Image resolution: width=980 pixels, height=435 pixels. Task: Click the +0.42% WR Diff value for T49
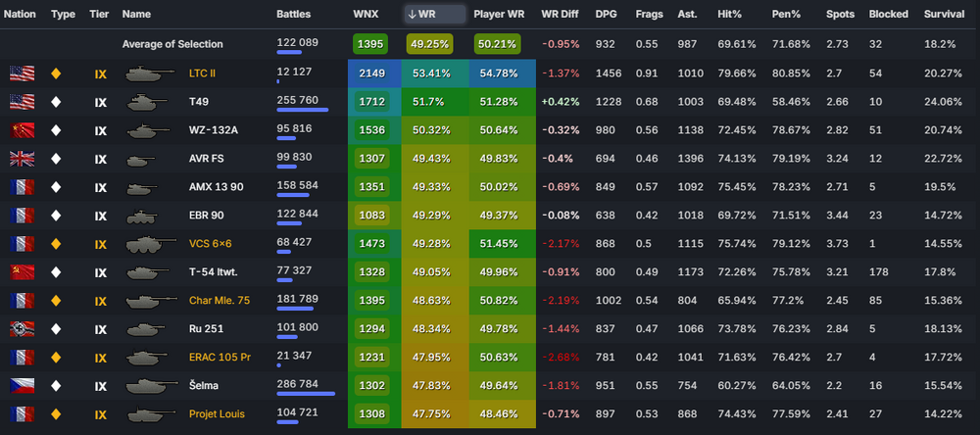click(560, 102)
